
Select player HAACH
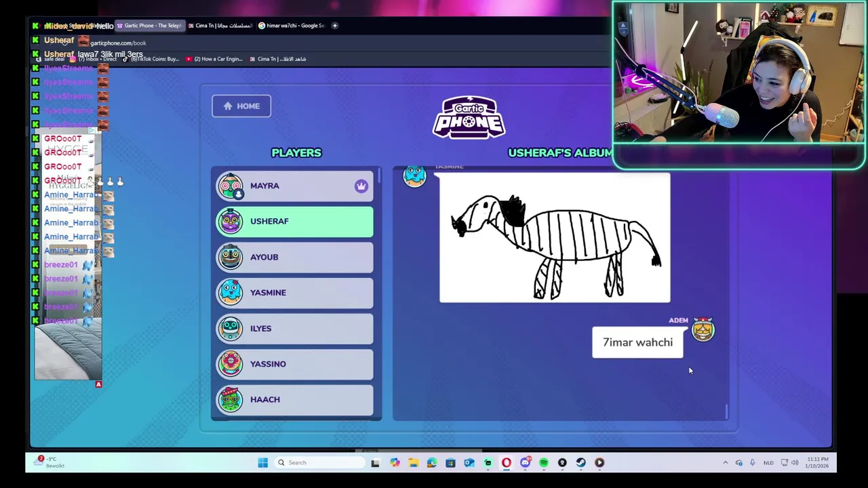click(x=295, y=399)
